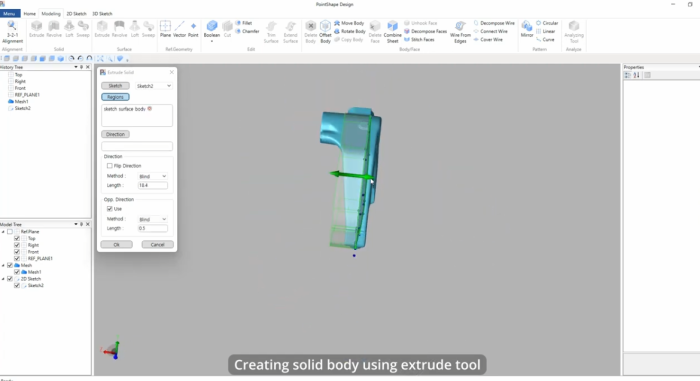Click the Direction Length input field
The width and height of the screenshot is (700, 381).
pyautogui.click(x=153, y=185)
